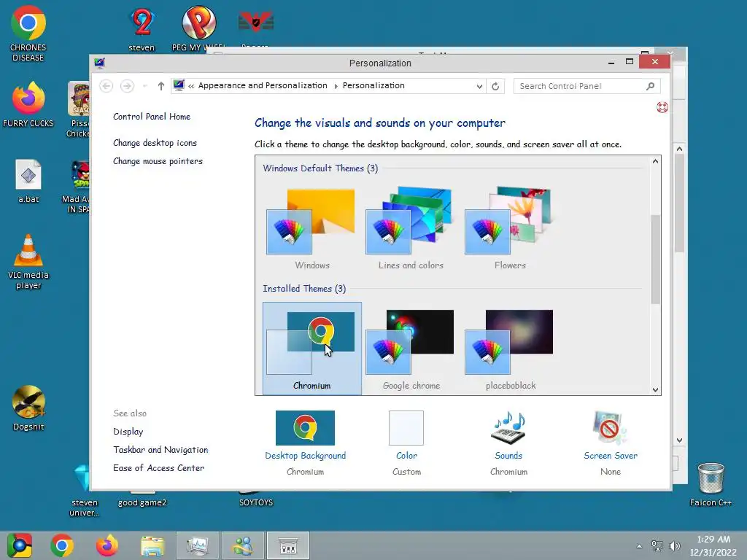Image resolution: width=747 pixels, height=560 pixels.
Task: Open FURRY CUCKS Firefox desktop shortcut
Action: coord(28,105)
